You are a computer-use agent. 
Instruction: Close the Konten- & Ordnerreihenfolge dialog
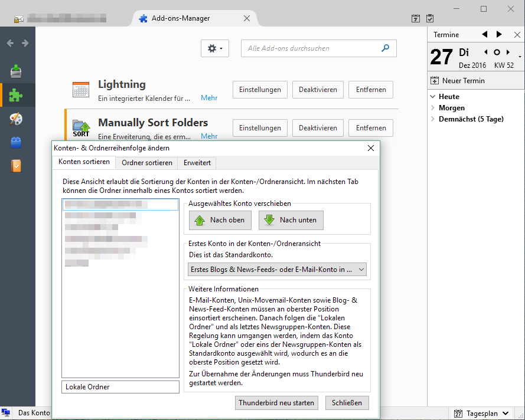click(x=371, y=148)
